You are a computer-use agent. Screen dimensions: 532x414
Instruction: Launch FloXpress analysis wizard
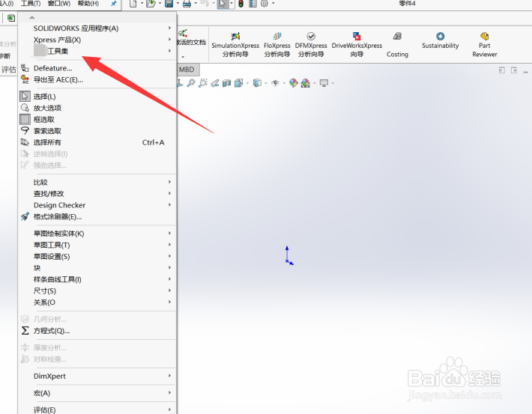point(276,45)
